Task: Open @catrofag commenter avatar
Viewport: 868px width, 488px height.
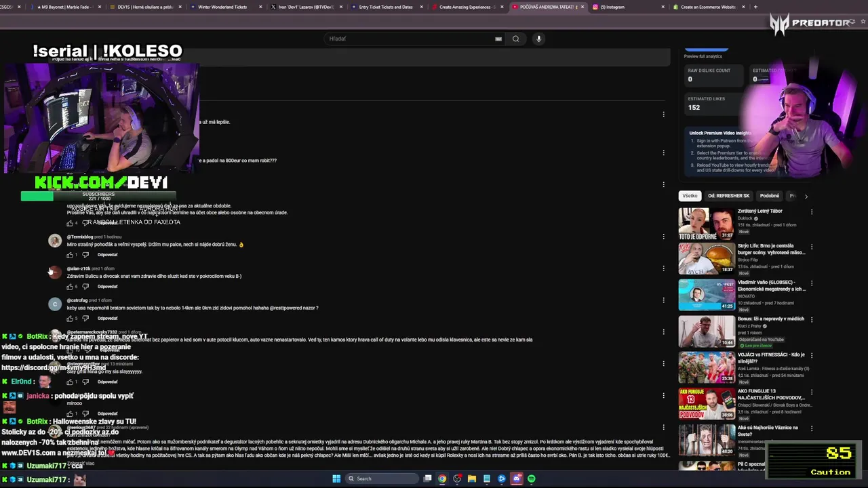Action: pyautogui.click(x=55, y=304)
